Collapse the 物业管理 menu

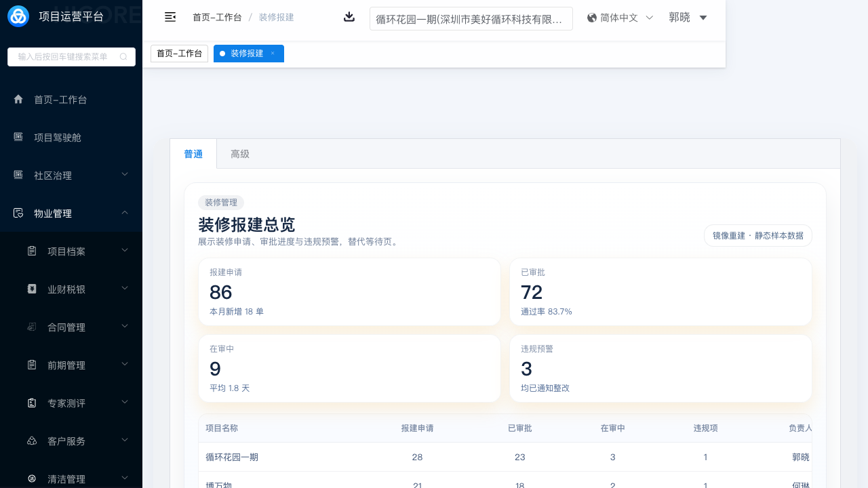click(125, 213)
